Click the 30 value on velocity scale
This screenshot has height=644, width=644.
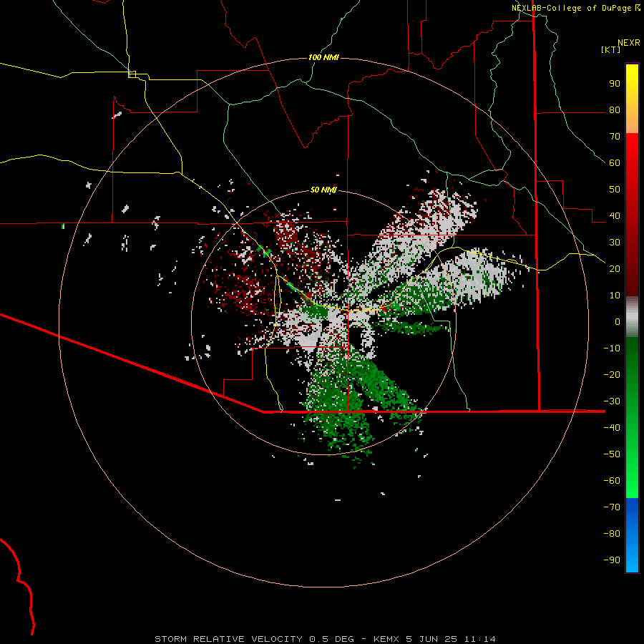coord(615,243)
